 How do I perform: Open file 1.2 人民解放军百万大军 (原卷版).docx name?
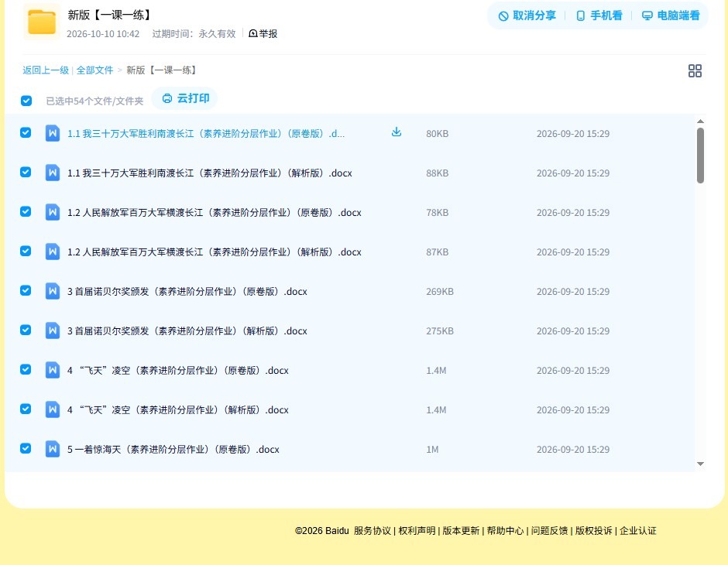[215, 212]
